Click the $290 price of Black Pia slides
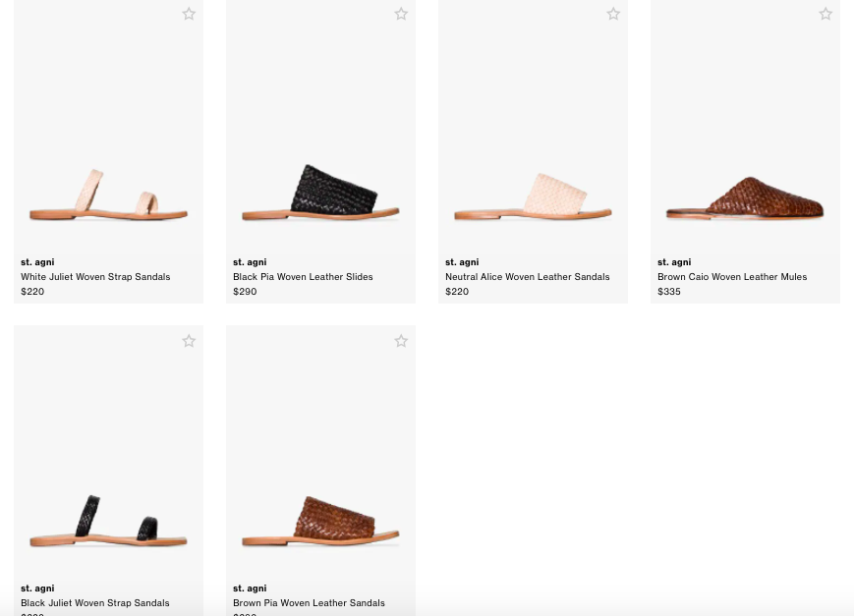Image resolution: width=854 pixels, height=616 pixels. [245, 292]
